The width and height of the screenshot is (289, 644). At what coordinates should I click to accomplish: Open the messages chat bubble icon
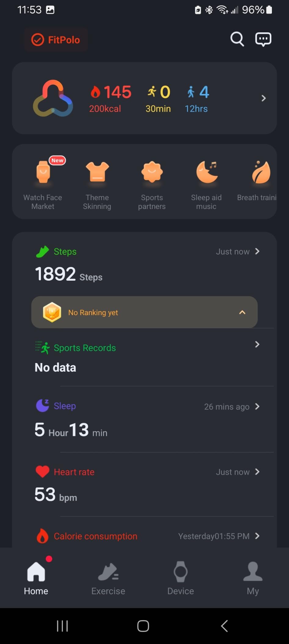[263, 39]
